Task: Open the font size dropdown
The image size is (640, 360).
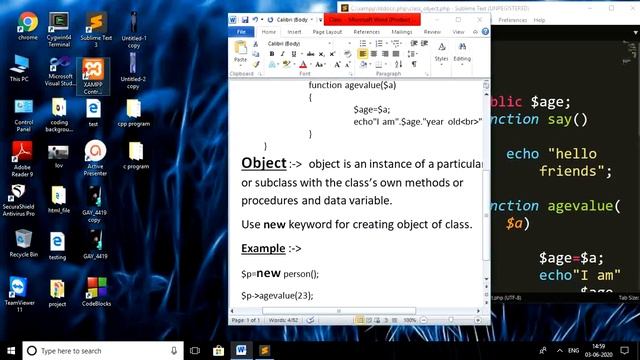Action: pos(349,43)
